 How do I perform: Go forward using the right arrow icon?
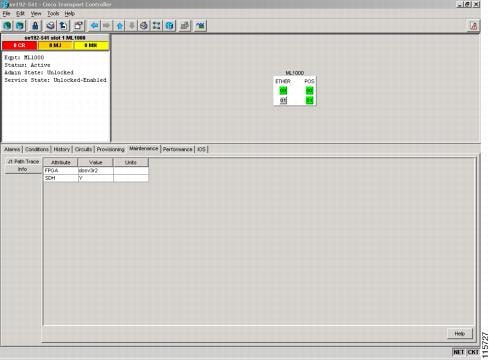click(x=107, y=26)
